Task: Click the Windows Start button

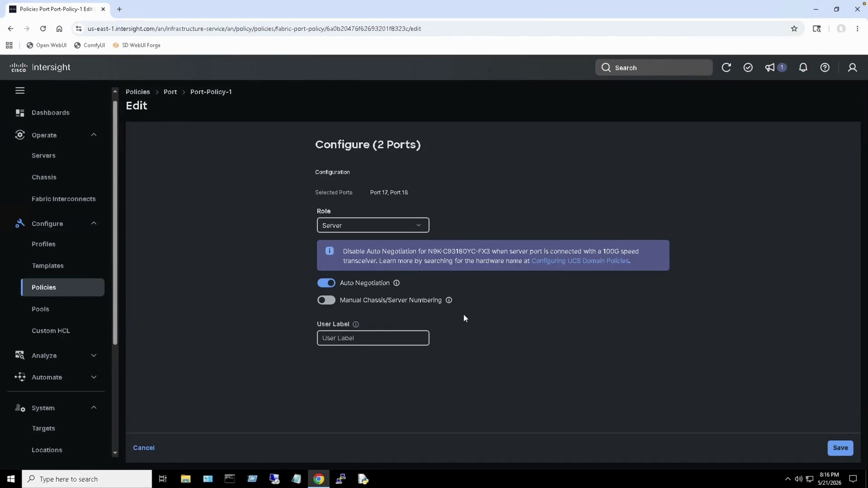Action: point(11,479)
